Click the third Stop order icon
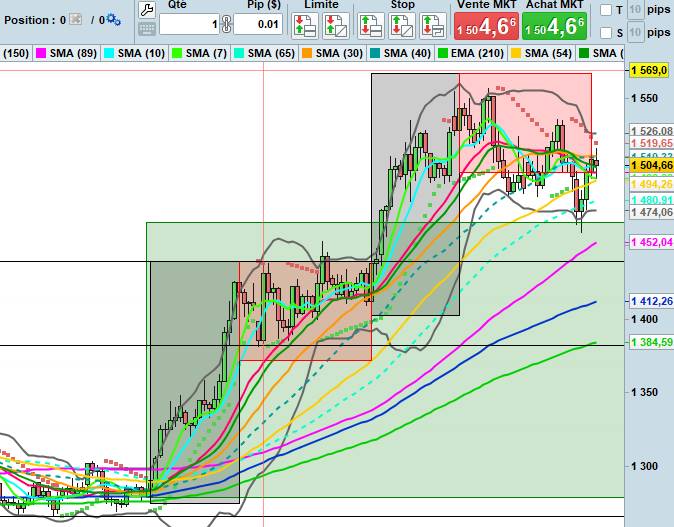This screenshot has height=527, width=674. click(x=432, y=24)
